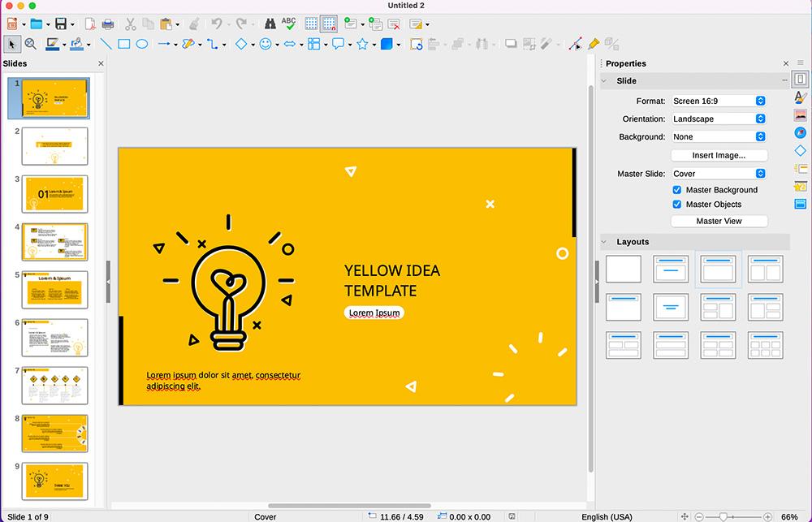Open the Master Slide dropdown showing Cover
Screen dimensions: 812x522
point(719,173)
